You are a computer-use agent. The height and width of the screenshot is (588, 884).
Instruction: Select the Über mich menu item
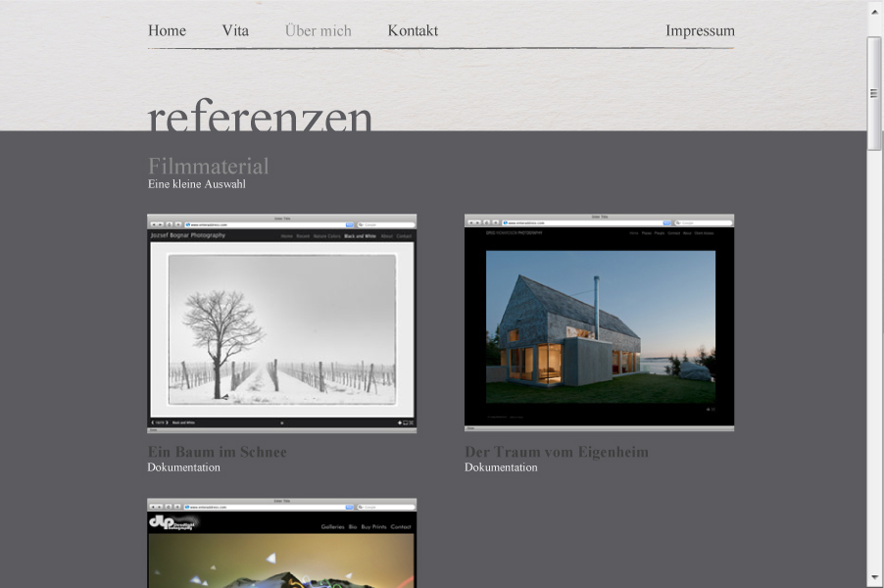(318, 30)
